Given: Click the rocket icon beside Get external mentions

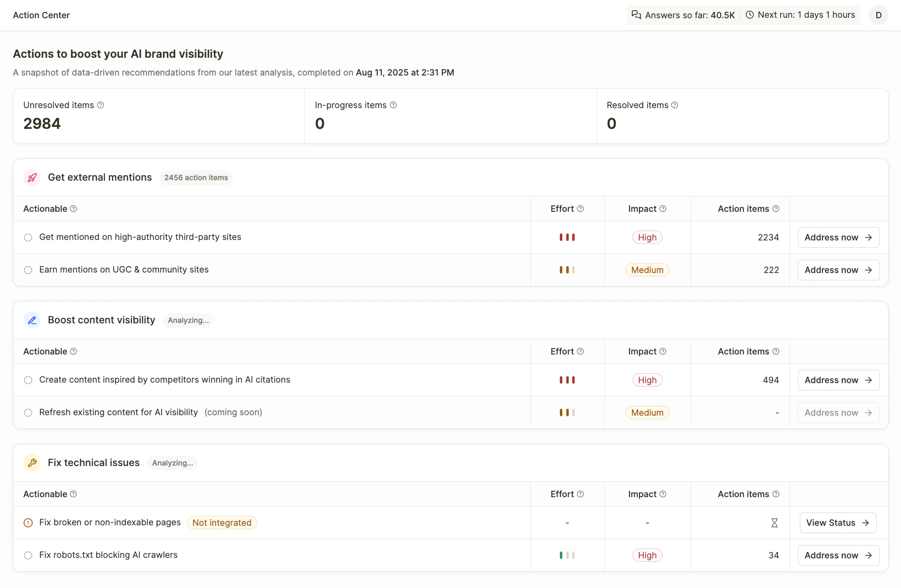Looking at the screenshot, I should [32, 178].
